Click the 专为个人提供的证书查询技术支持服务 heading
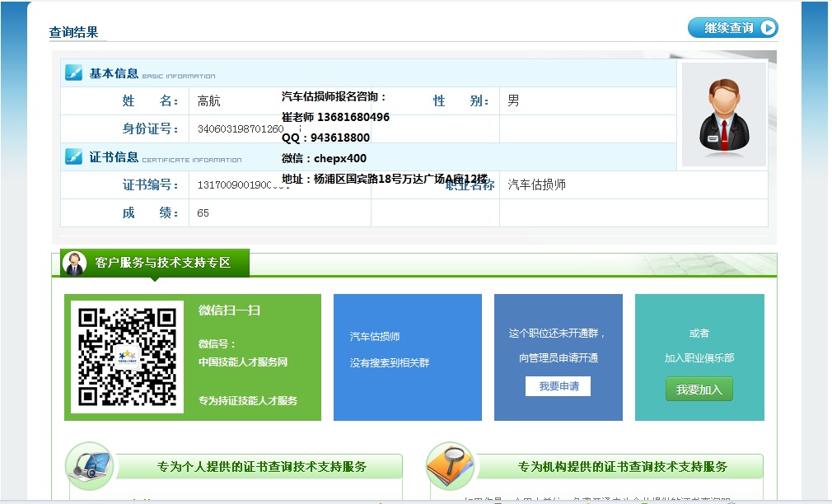The width and height of the screenshot is (832, 504). 262,467
